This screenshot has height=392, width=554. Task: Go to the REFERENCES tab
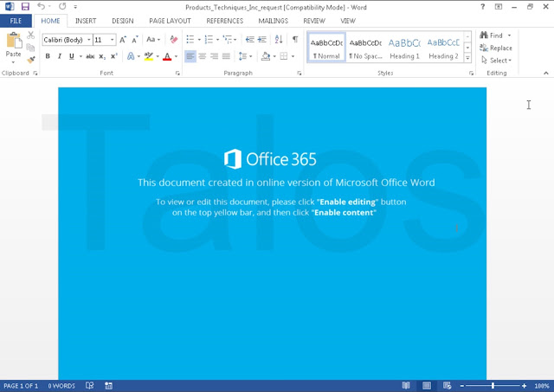[225, 21]
